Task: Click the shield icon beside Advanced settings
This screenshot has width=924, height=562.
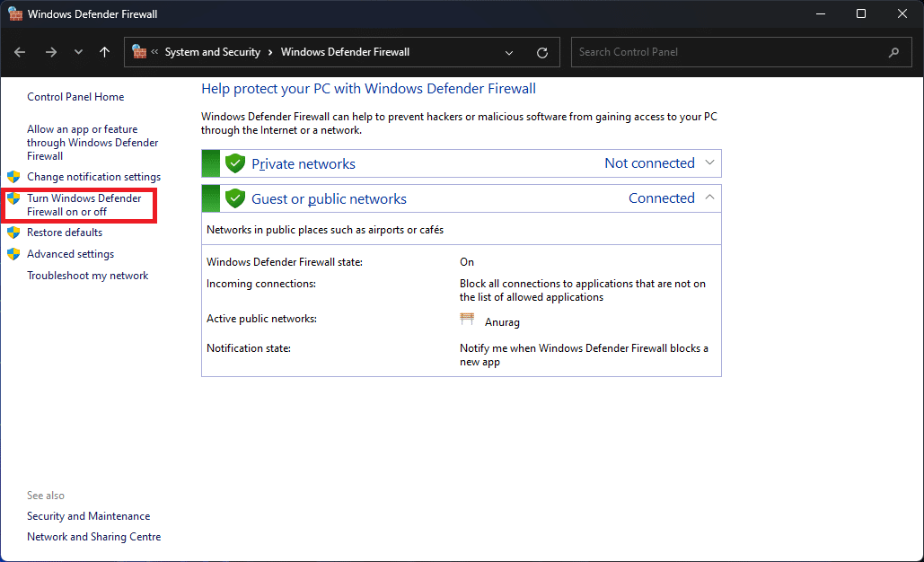Action: tap(13, 253)
